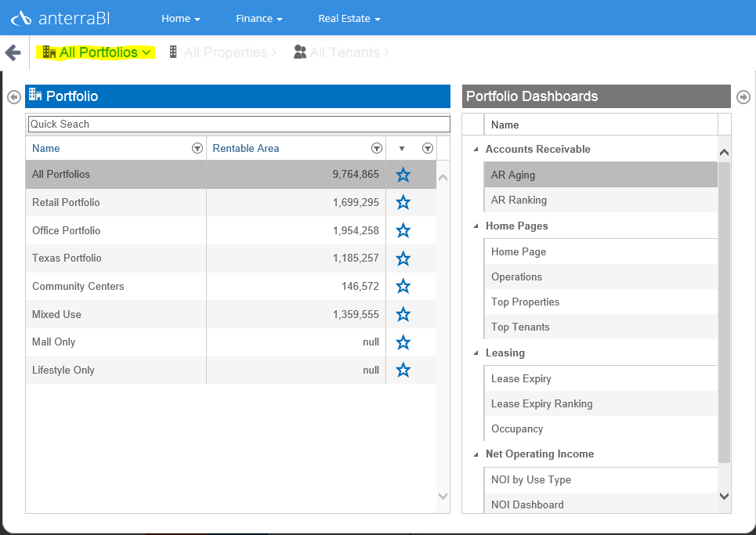Collapse the Home Pages group
This screenshot has width=756, height=535.
[x=476, y=226]
